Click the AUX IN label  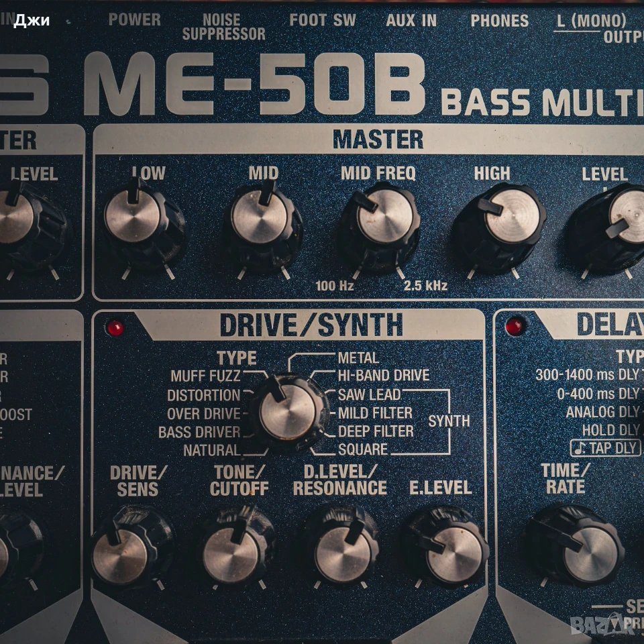point(411,20)
